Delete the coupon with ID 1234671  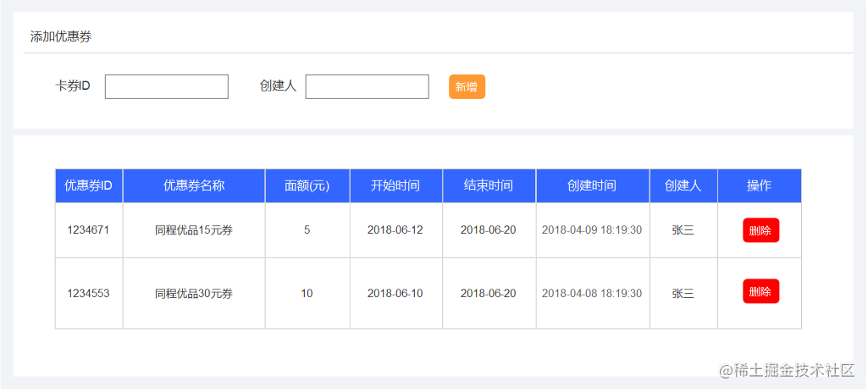click(x=760, y=231)
